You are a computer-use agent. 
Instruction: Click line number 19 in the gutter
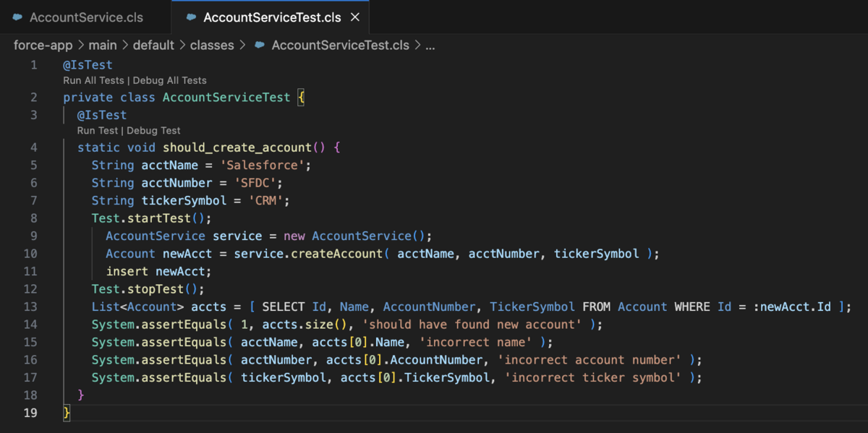(30, 413)
